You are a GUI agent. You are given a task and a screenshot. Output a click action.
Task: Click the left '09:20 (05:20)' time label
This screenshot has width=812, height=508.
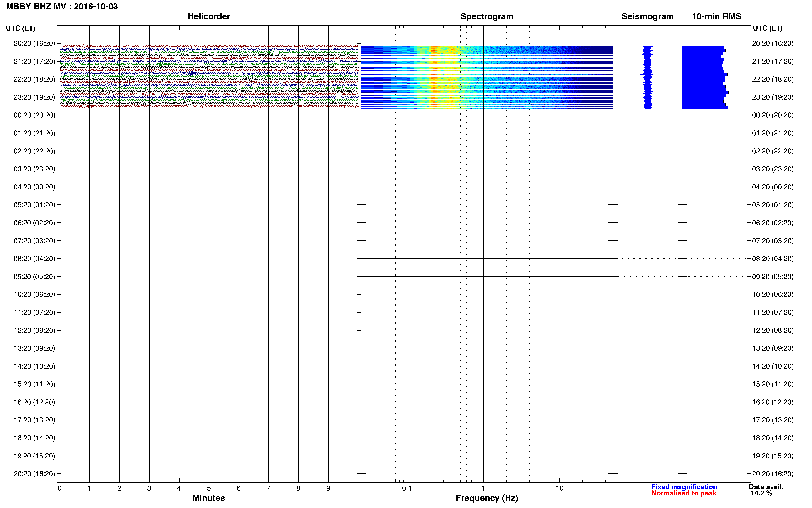tap(34, 277)
